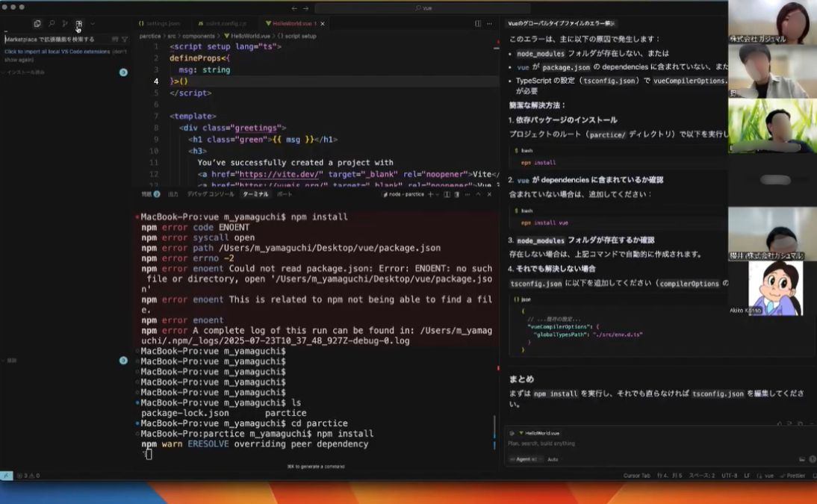Expand more sidebar views chevron

[x=93, y=24]
